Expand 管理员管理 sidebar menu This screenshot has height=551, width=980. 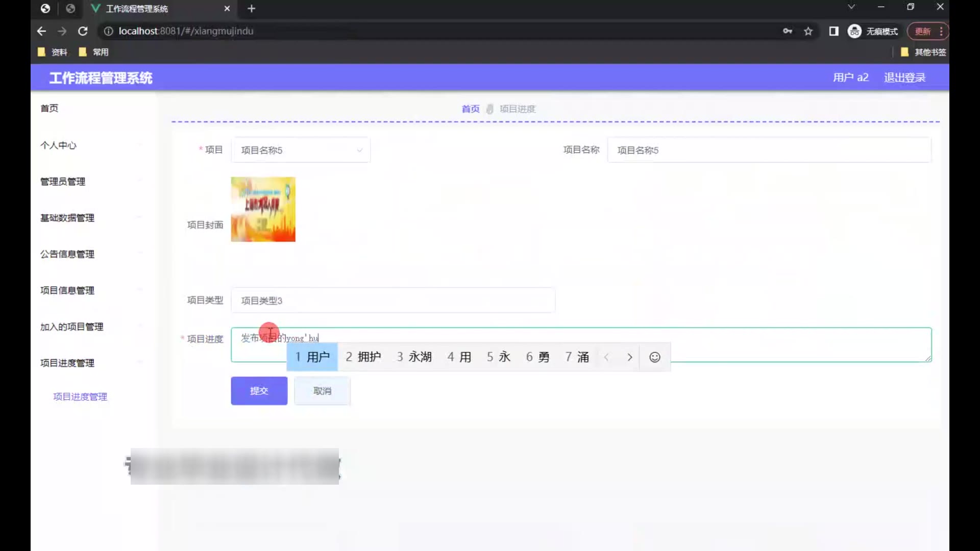(x=63, y=182)
